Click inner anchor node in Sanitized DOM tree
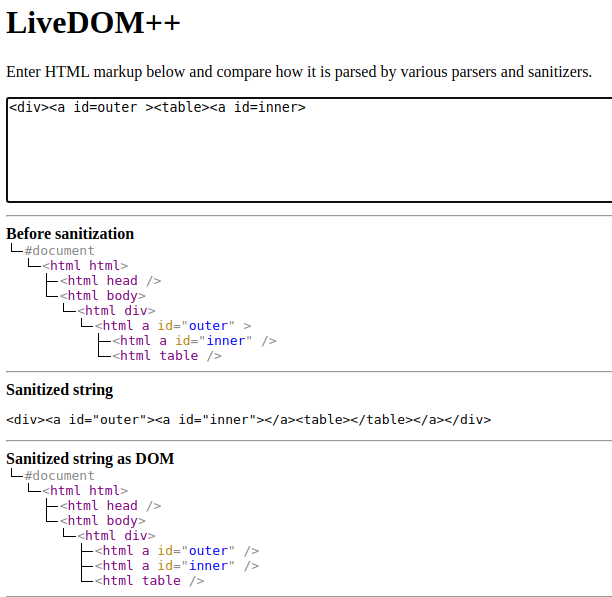This screenshot has height=597, width=612. (177, 566)
